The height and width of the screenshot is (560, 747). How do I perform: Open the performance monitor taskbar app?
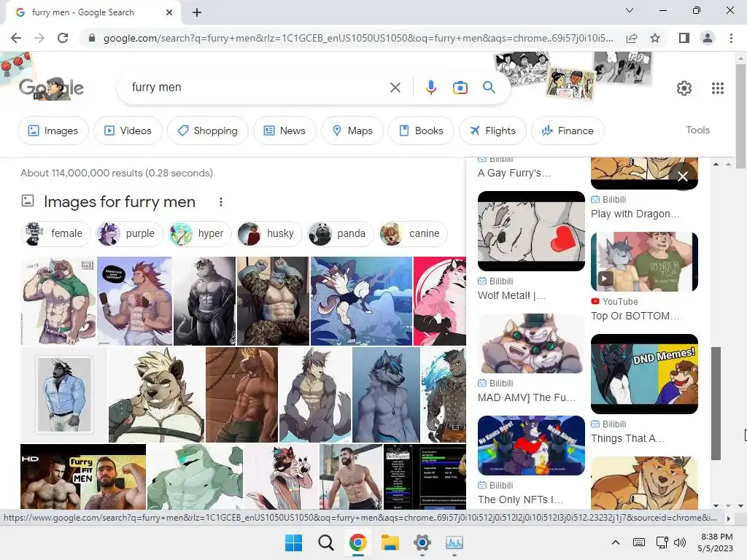click(454, 542)
